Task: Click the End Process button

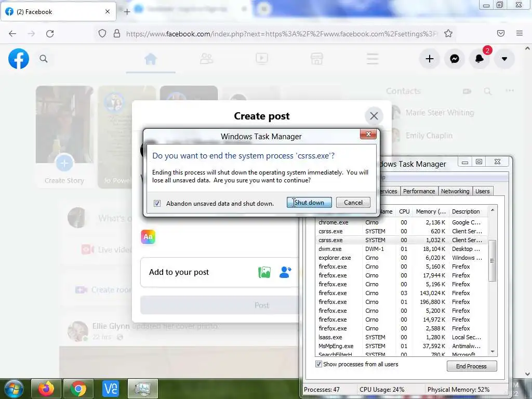Action: (x=472, y=366)
